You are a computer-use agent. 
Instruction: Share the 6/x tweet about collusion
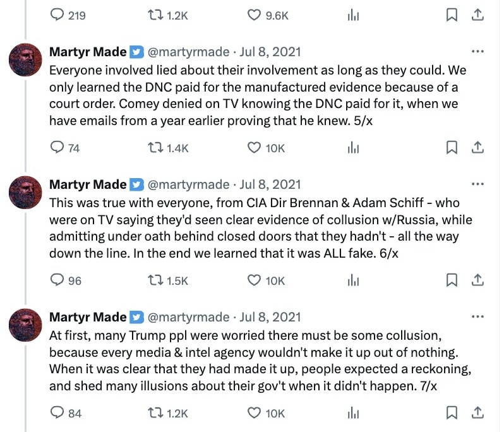tap(478, 280)
